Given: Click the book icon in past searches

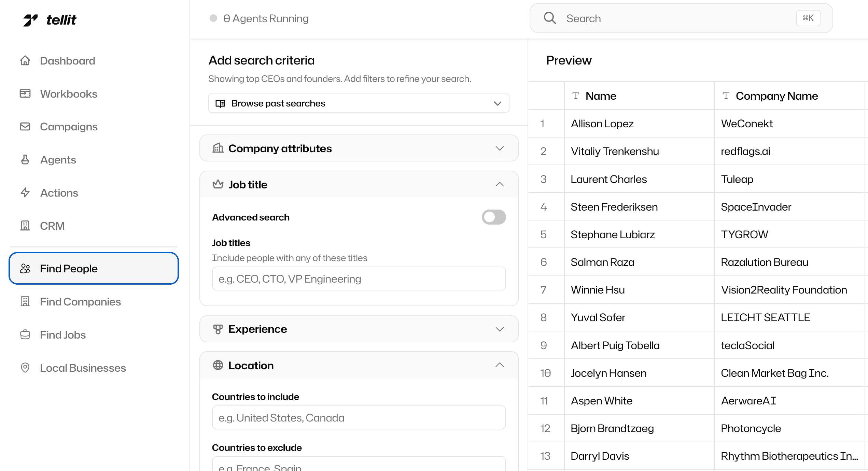Looking at the screenshot, I should [x=220, y=103].
